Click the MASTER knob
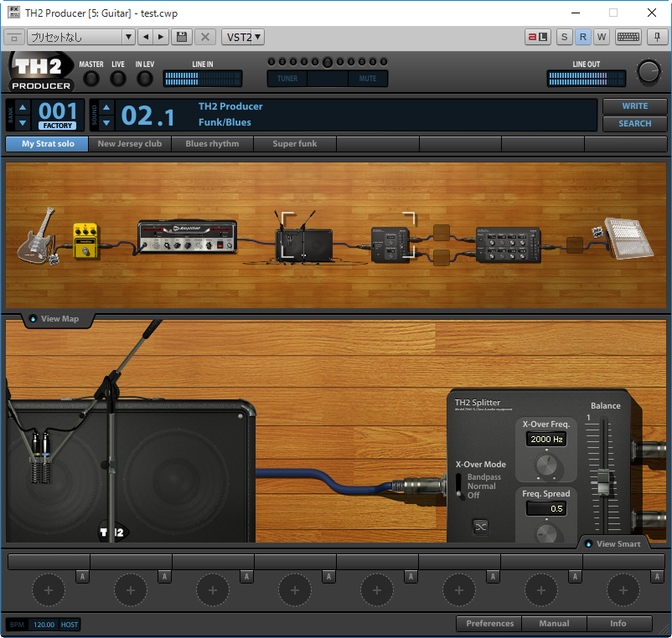 (x=90, y=79)
